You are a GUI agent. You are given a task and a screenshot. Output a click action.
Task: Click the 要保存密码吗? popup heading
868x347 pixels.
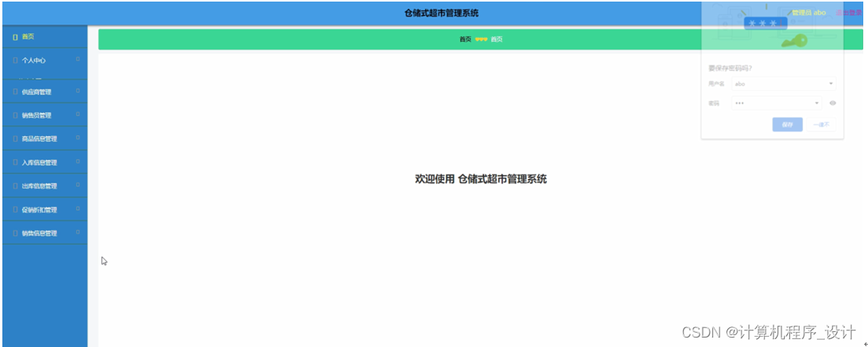point(730,68)
